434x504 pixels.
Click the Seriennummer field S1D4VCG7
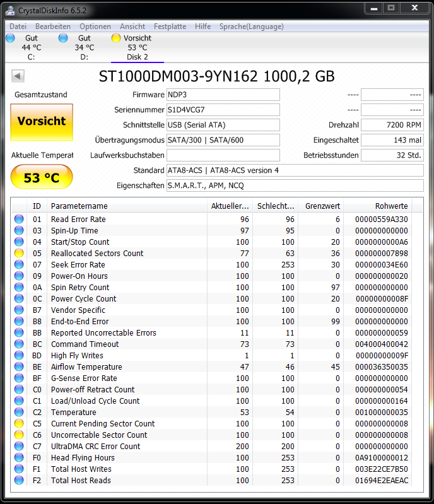pyautogui.click(x=223, y=110)
